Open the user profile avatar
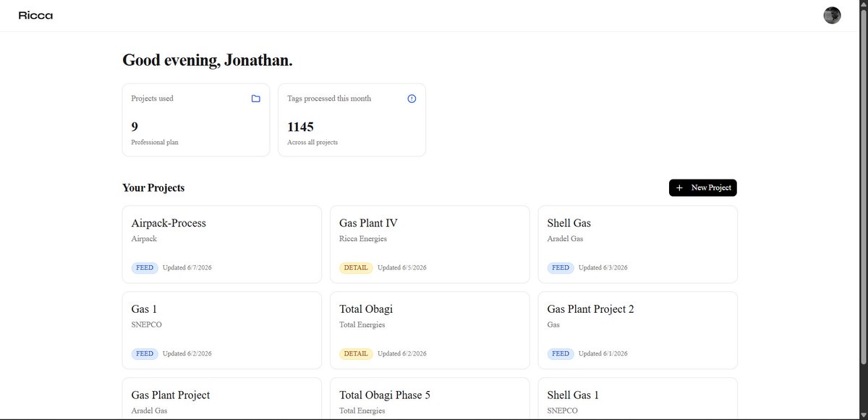Viewport: 868px width, 420px height. click(832, 15)
